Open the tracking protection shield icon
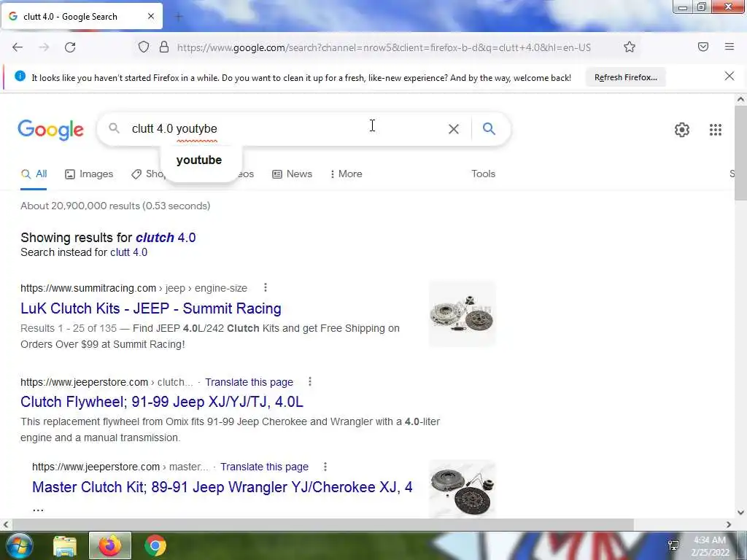The height and width of the screenshot is (560, 747). click(x=144, y=47)
